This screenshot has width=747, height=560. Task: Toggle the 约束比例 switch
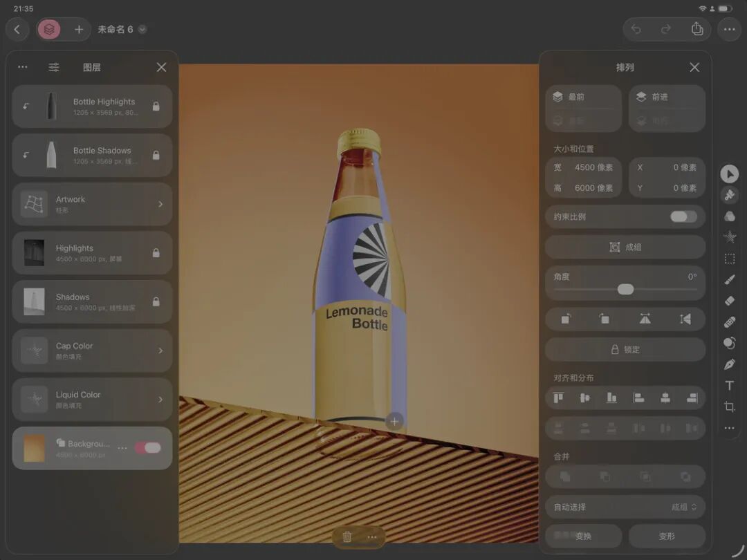click(683, 216)
